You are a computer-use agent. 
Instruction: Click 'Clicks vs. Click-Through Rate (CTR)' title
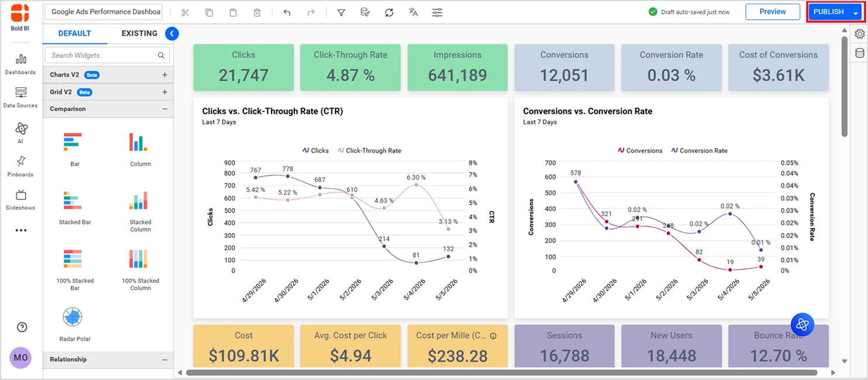tap(273, 111)
